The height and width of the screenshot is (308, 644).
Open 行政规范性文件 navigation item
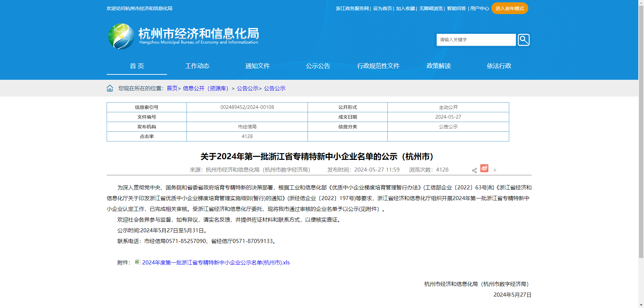[x=378, y=66]
